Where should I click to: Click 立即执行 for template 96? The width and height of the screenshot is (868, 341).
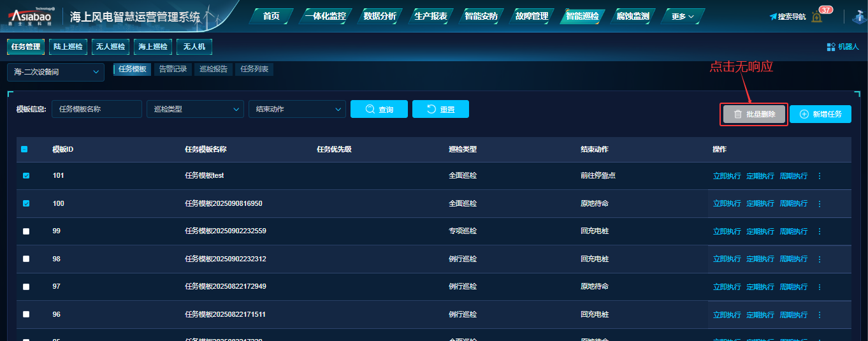click(727, 315)
